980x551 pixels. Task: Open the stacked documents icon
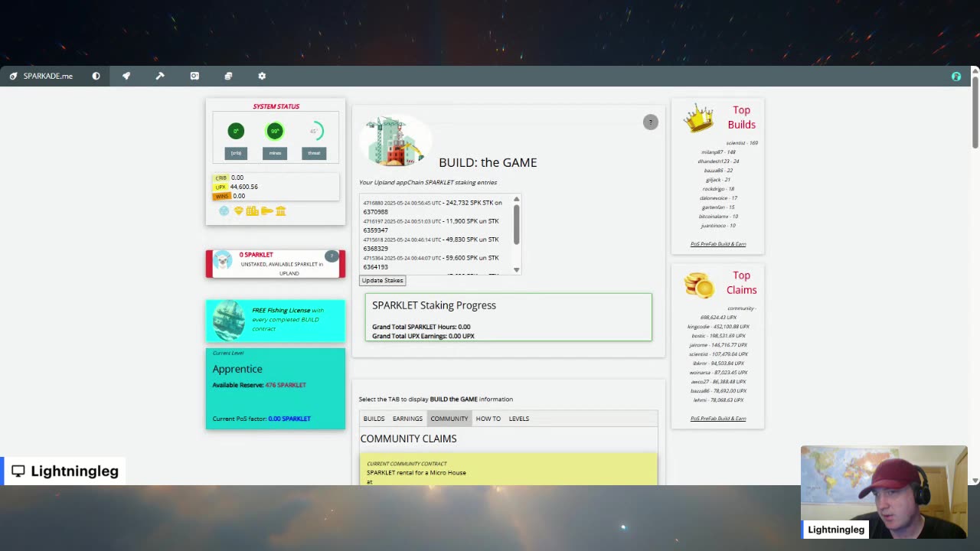[228, 76]
